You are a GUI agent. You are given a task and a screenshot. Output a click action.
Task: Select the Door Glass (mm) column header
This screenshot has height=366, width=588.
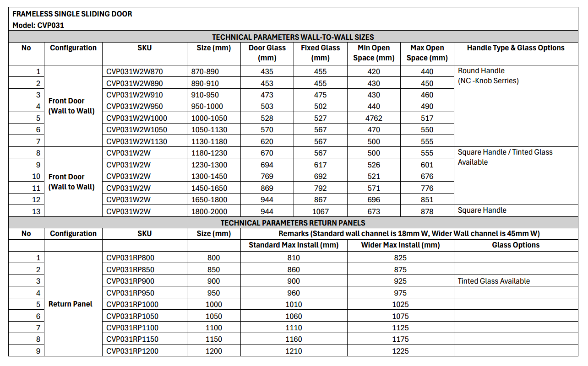267,53
